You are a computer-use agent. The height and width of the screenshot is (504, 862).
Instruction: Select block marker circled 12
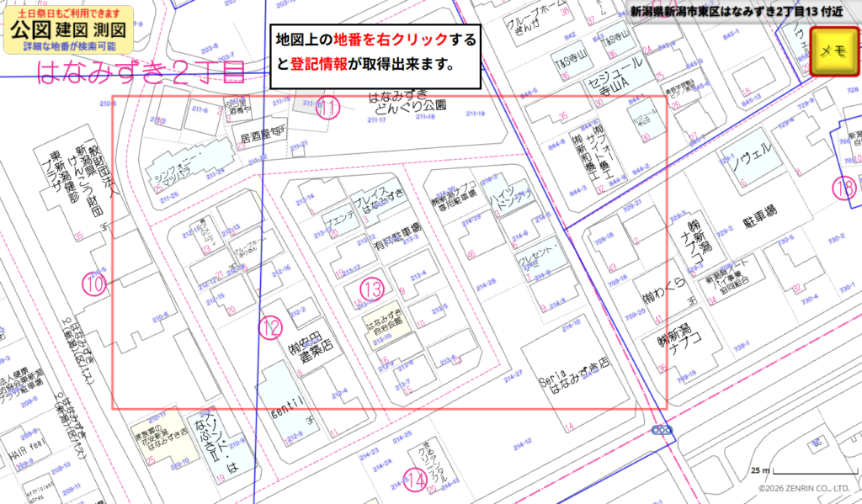pyautogui.click(x=269, y=327)
